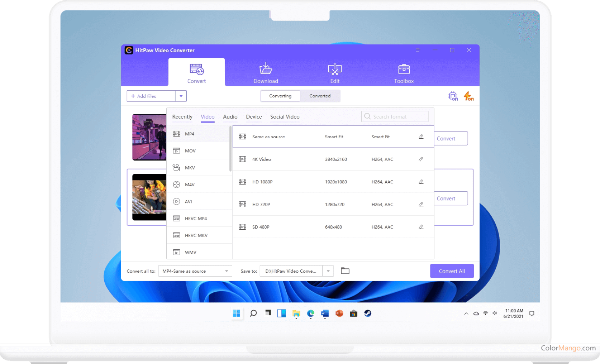The width and height of the screenshot is (600, 364).
Task: Click the edit pencil for SD 480P
Action: [x=421, y=227]
